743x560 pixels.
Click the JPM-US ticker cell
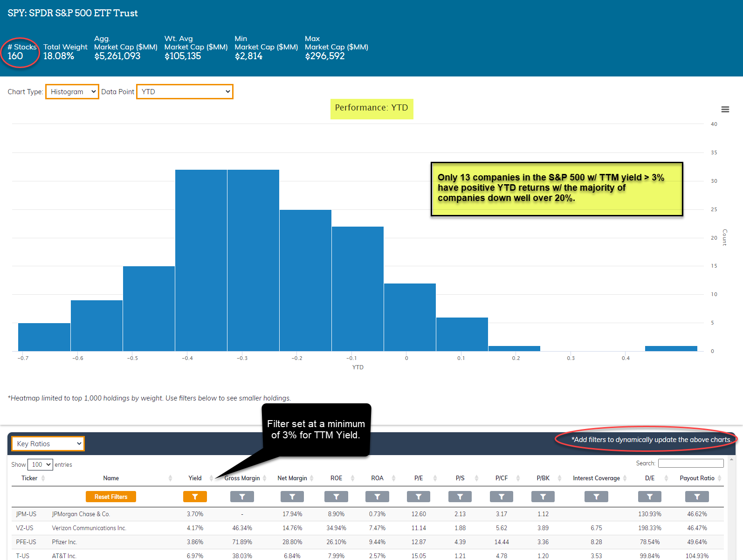(26, 514)
